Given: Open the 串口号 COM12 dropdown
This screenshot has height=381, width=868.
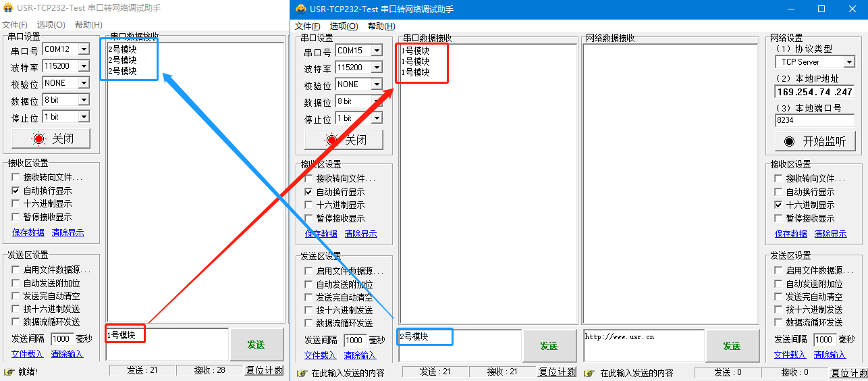Looking at the screenshot, I should [84, 49].
